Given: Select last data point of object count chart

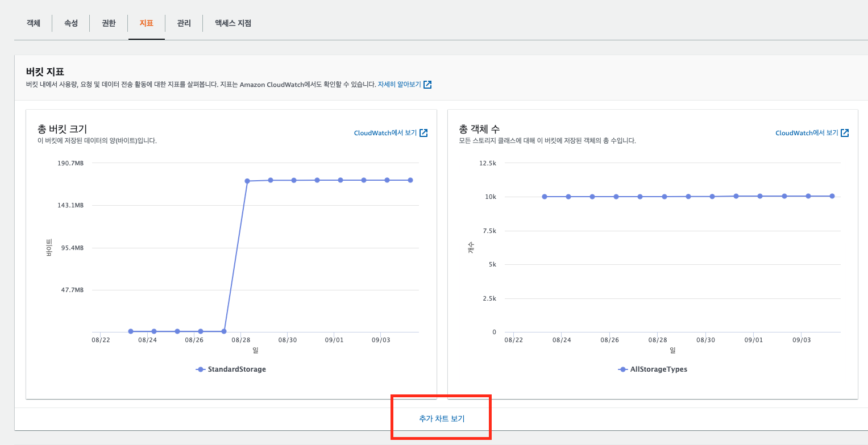Looking at the screenshot, I should point(832,196).
